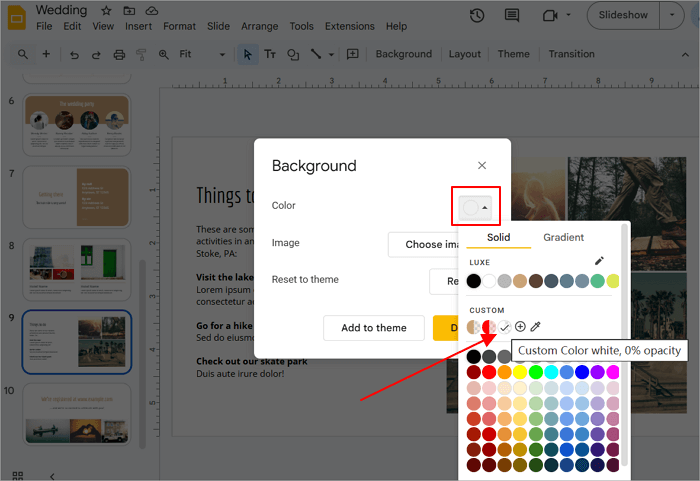Image resolution: width=700 pixels, height=481 pixels.
Task: Open the video call dropdown arrow
Action: (x=568, y=15)
